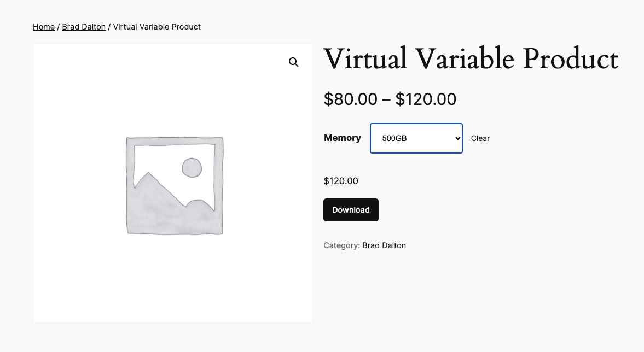Screen dimensions: 644x352
Task: Click the sun circle in placeholder graphic
Action: [192, 168]
